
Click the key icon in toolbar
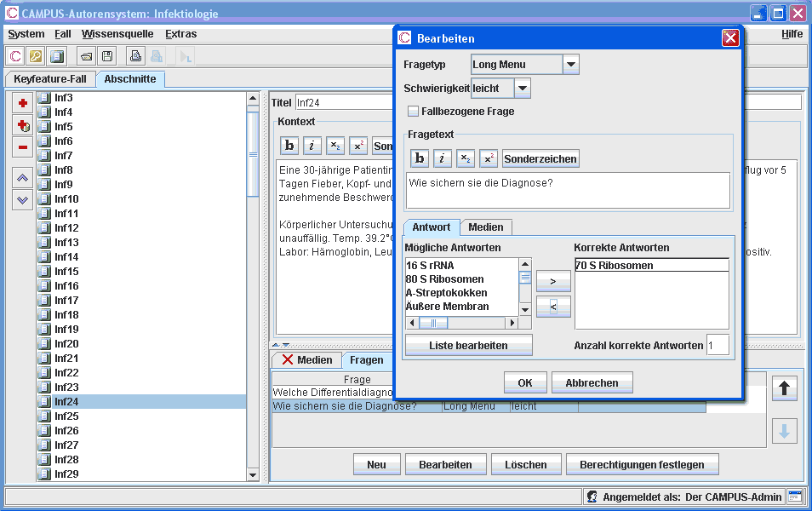(x=36, y=57)
